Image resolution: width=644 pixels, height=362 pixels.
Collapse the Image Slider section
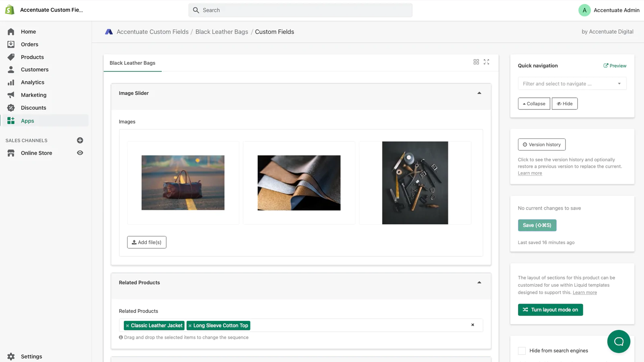[479, 93]
